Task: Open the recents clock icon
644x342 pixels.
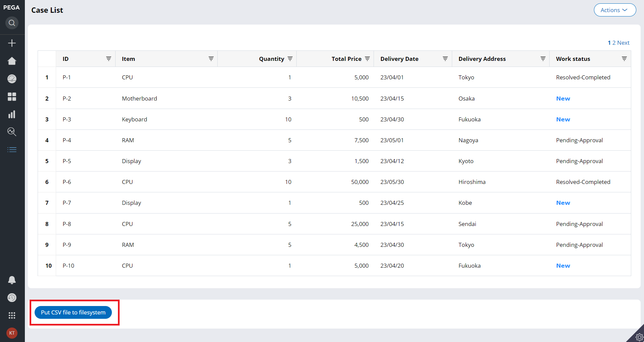Action: point(12,298)
